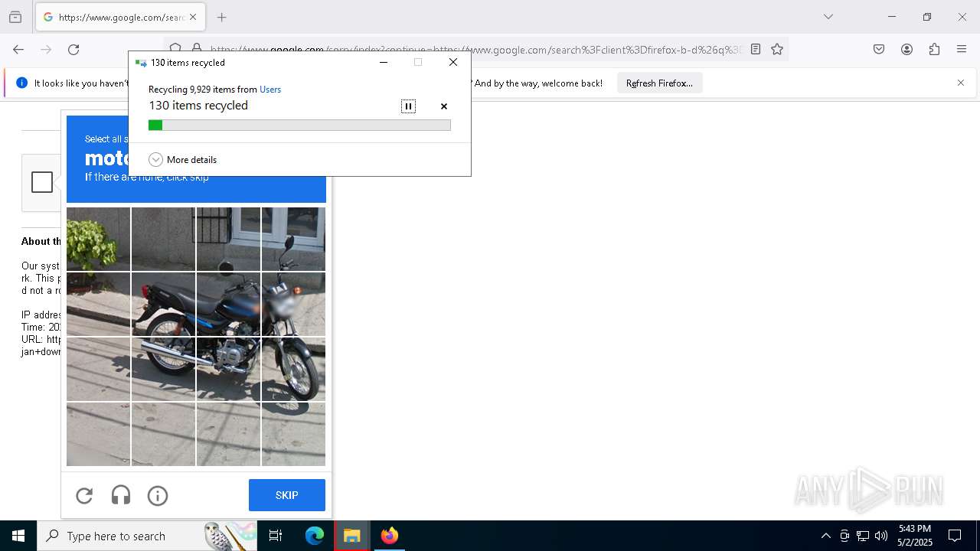Select captcha tile showing window grille
The height and width of the screenshot is (551, 980).
[228, 239]
